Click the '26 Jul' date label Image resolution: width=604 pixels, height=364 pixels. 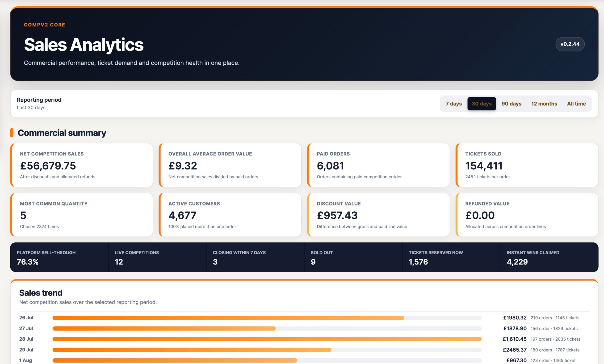click(26, 318)
